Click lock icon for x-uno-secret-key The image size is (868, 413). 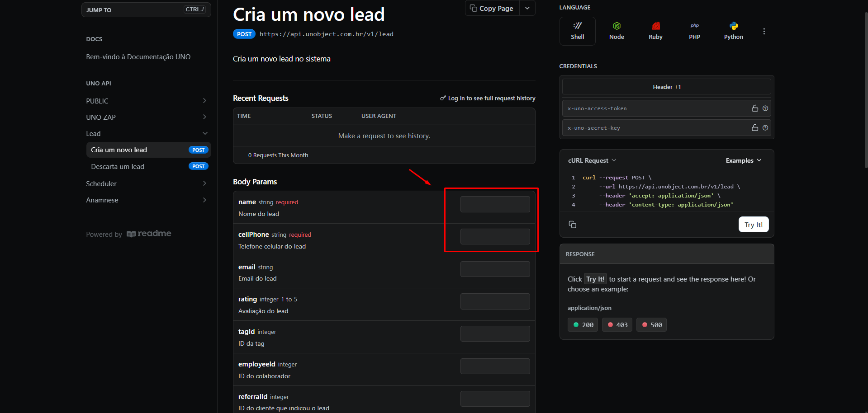click(x=754, y=128)
